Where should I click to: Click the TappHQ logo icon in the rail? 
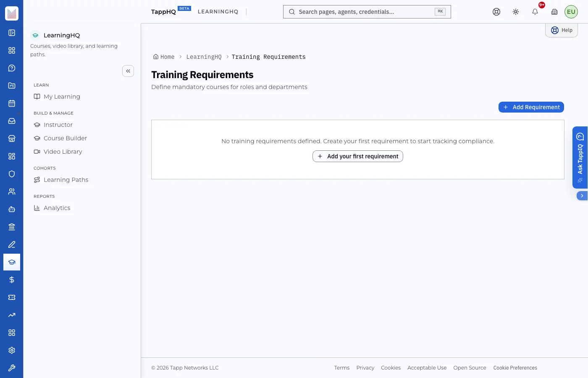tap(12, 13)
